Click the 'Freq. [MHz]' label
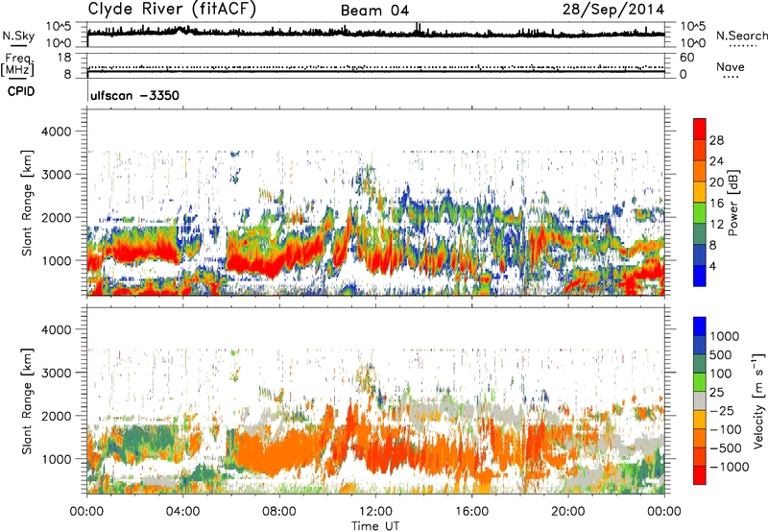Screen dimensions: 768x532 [x=17, y=64]
